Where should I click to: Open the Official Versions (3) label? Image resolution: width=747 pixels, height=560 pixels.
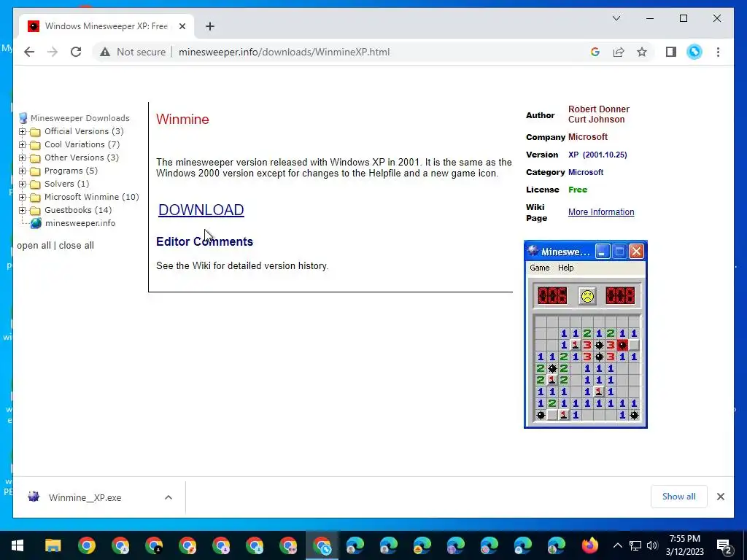tap(84, 131)
